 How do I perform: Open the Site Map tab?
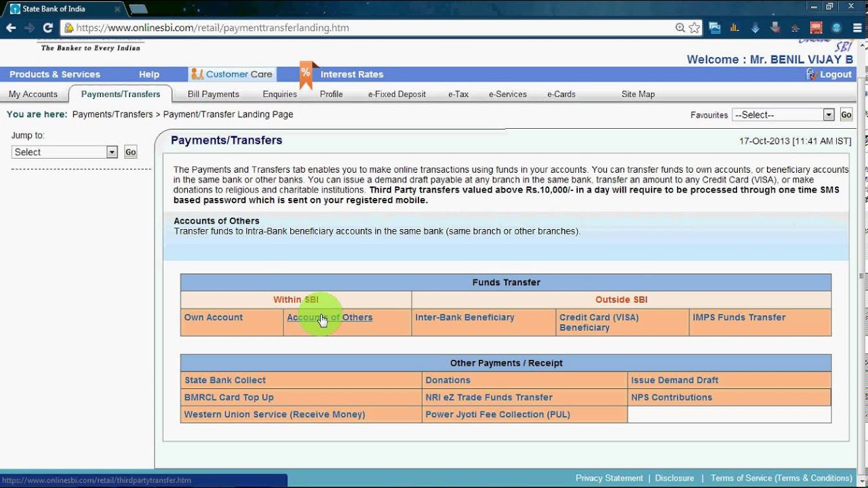(638, 94)
